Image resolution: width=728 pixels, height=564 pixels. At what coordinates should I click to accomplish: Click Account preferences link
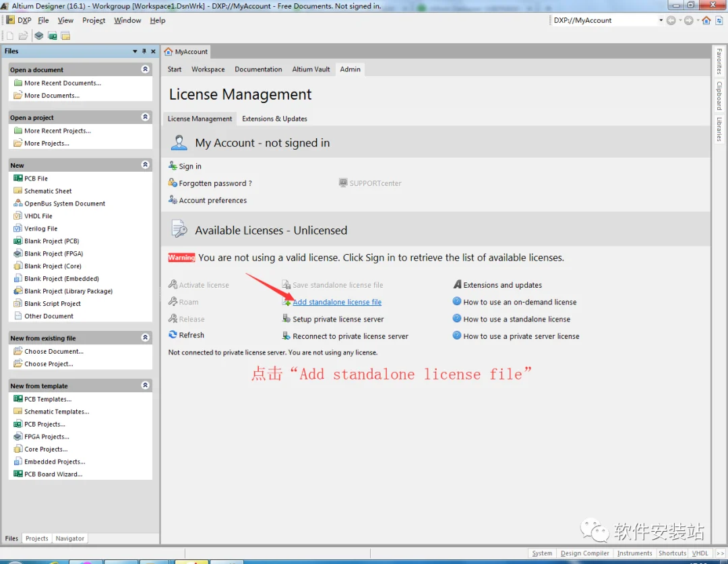[x=213, y=201]
